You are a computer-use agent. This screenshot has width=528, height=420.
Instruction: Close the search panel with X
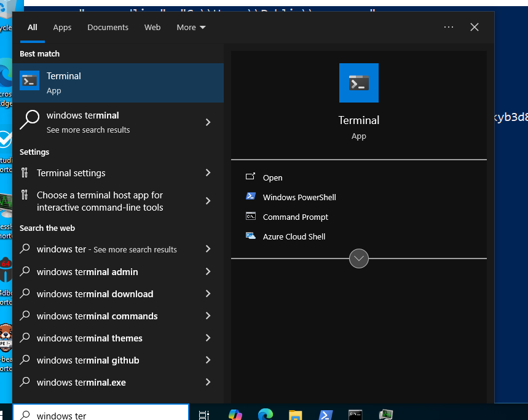(475, 27)
